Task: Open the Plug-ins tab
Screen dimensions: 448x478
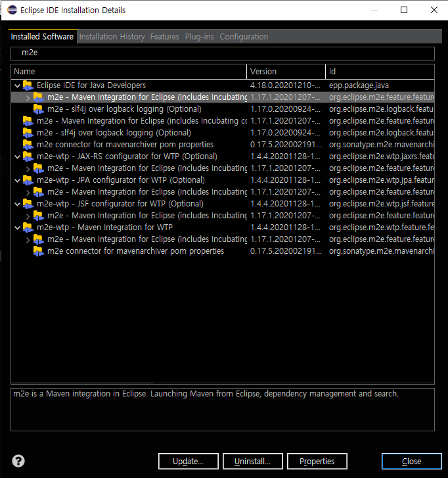Action: 200,37
